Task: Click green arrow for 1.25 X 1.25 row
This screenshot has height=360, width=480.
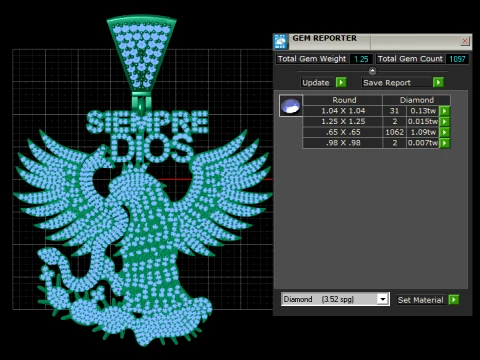Action: 445,122
